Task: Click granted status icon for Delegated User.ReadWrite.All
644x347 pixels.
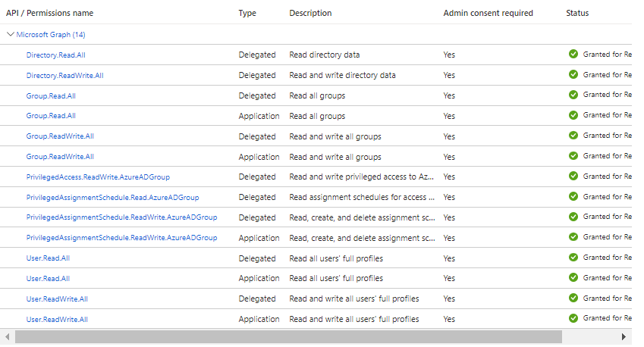Action: [573, 299]
